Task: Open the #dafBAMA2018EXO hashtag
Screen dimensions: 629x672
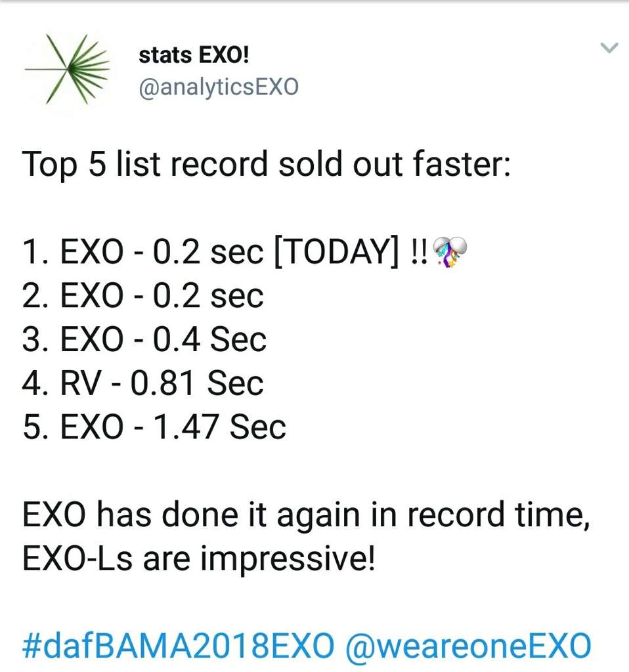Action: coord(178,646)
